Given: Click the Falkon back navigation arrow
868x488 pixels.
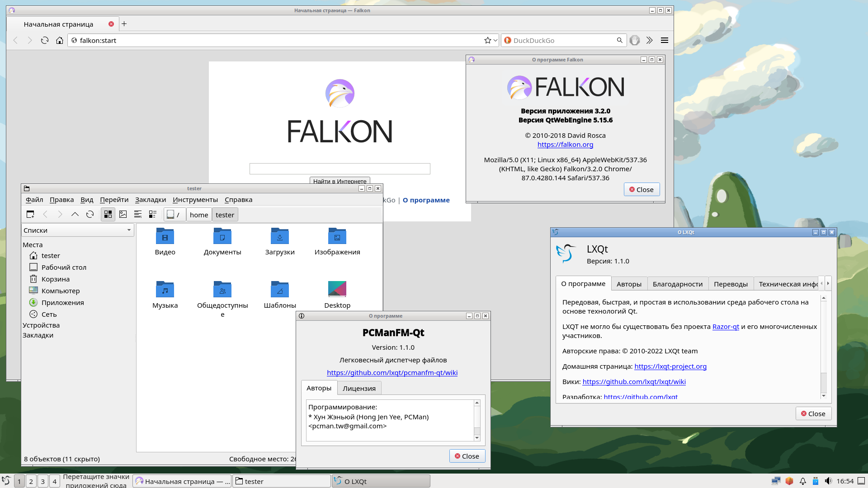Looking at the screenshot, I should (x=15, y=40).
